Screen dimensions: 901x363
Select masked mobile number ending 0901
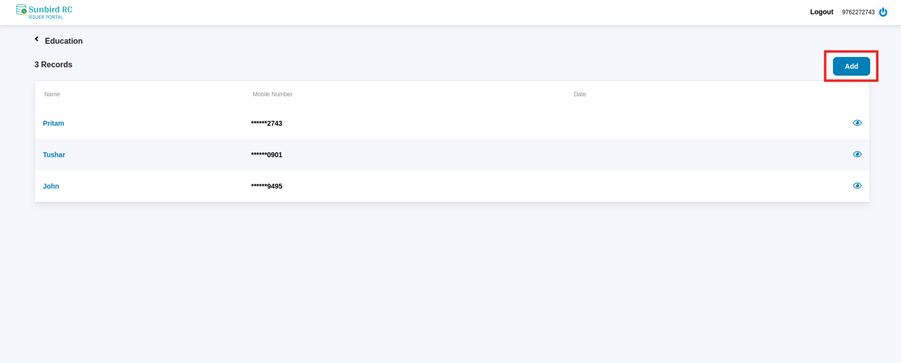tap(267, 155)
